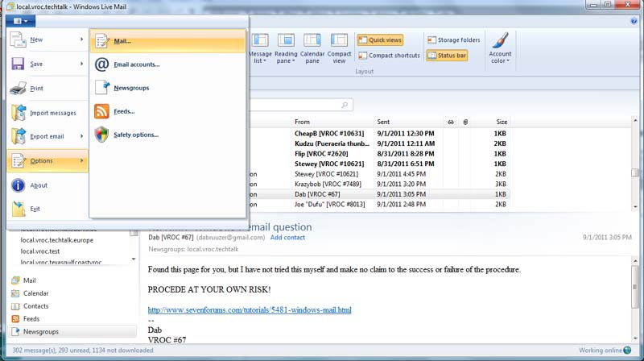644x361 pixels.
Task: Click the Safety options shield icon
Action: point(101,135)
